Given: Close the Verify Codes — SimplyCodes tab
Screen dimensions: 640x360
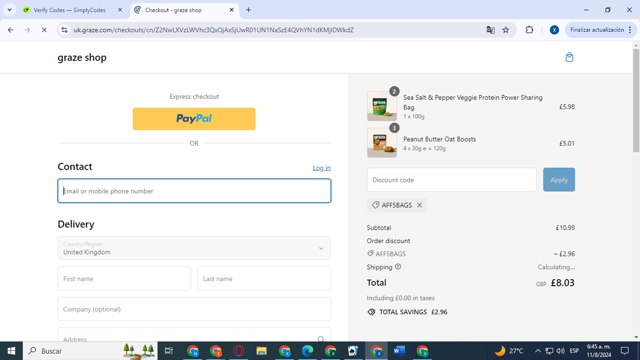Looking at the screenshot, I should point(120,10).
